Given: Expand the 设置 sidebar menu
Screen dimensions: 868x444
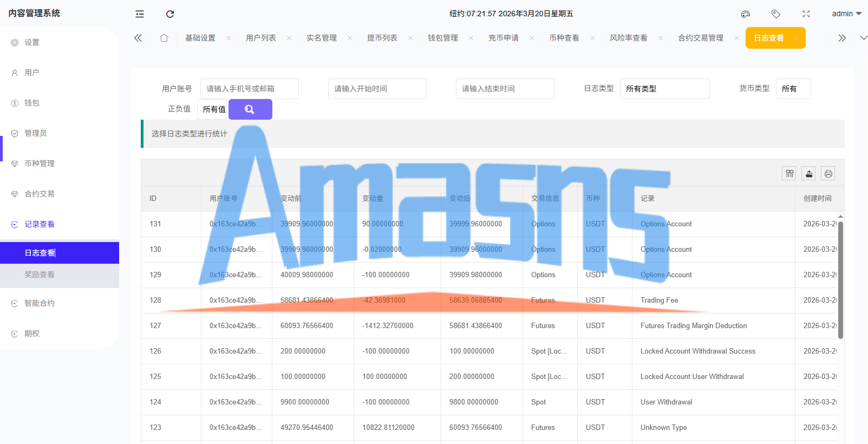Looking at the screenshot, I should tap(60, 42).
